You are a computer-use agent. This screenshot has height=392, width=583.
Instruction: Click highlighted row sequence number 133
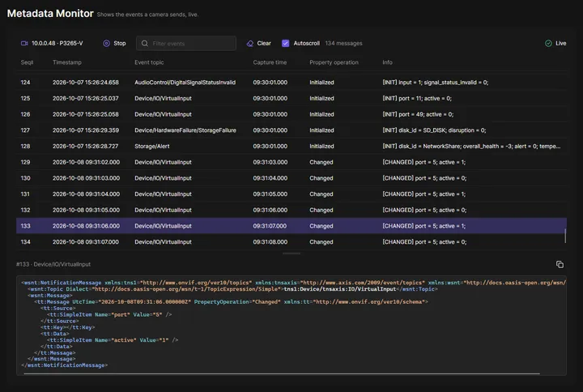pyautogui.click(x=291, y=226)
